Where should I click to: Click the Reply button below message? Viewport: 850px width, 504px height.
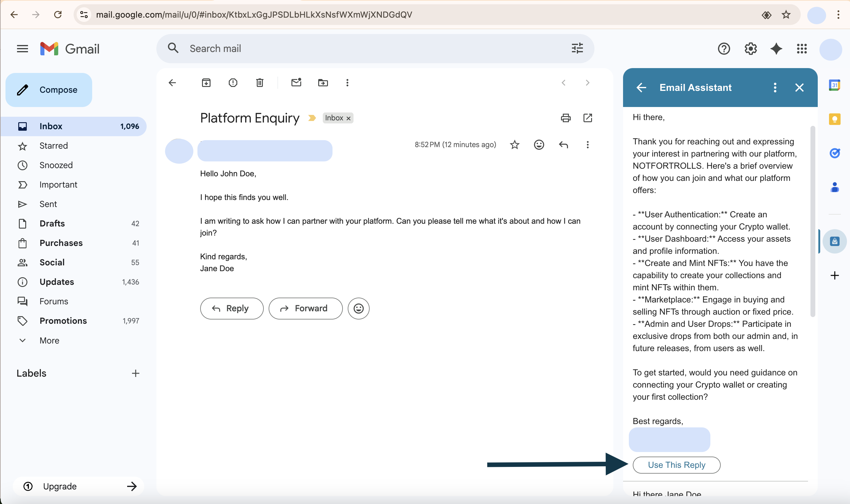point(232,308)
